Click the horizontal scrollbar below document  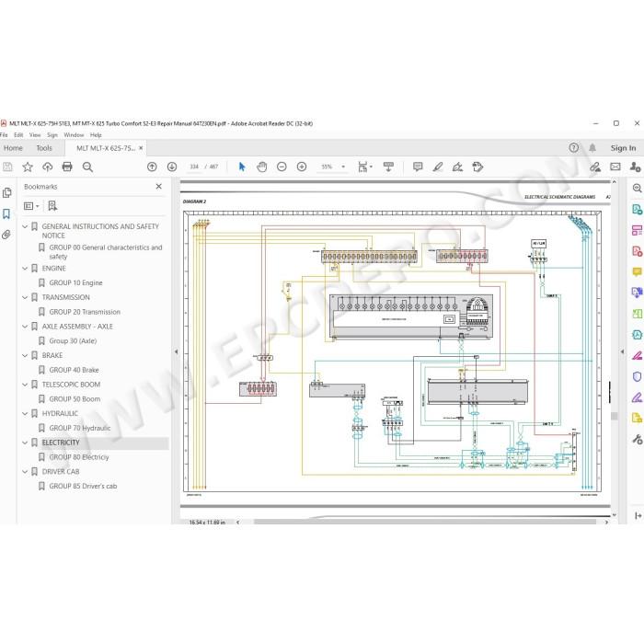pos(425,522)
